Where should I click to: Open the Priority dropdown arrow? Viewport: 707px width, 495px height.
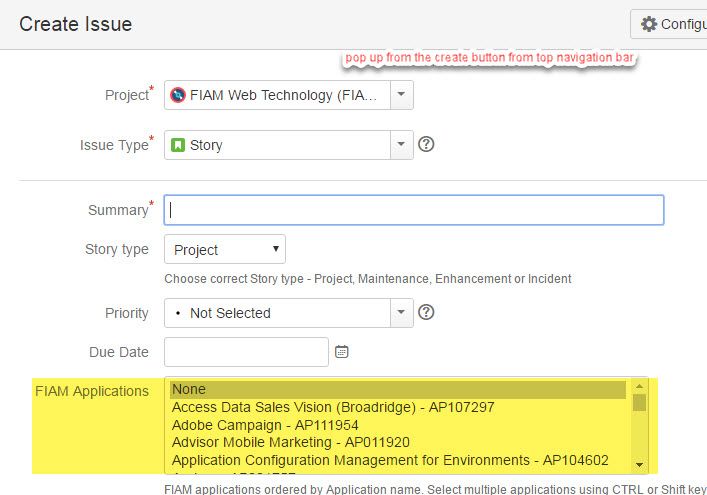click(401, 312)
